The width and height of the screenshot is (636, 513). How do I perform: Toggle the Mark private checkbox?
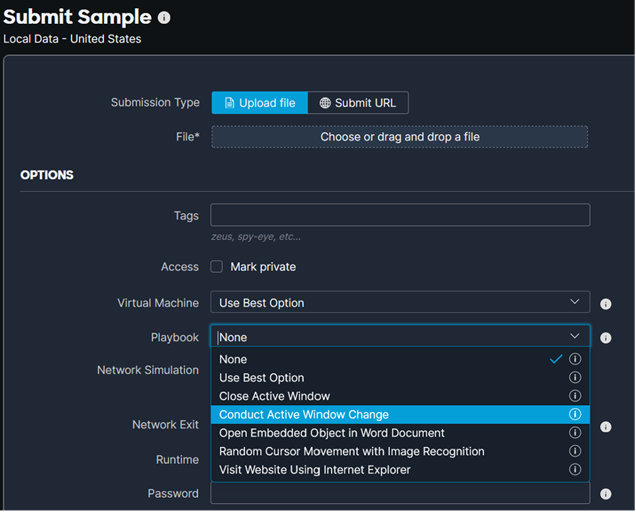[x=217, y=267]
